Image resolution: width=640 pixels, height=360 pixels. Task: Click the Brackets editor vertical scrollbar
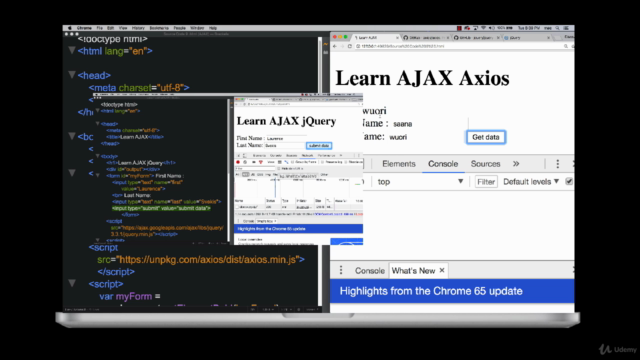click(x=320, y=171)
